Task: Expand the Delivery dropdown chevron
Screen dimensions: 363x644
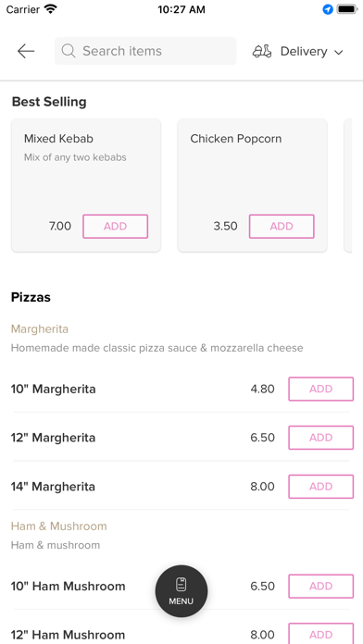Action: 338,52
